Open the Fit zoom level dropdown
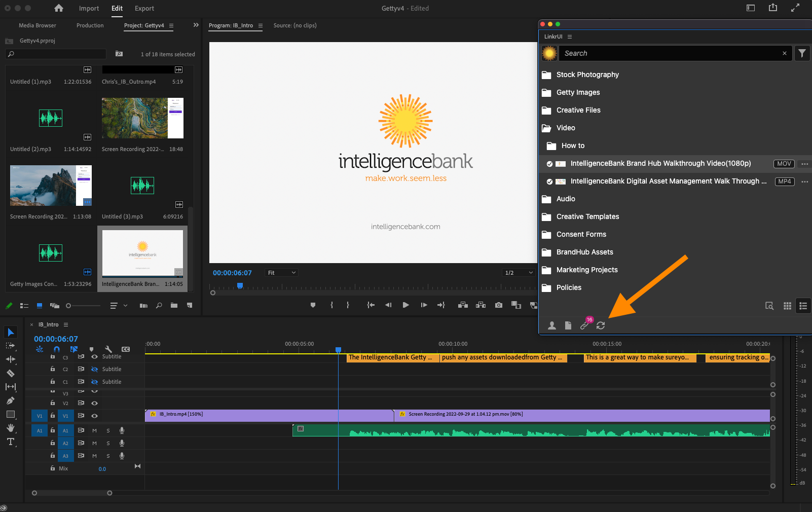 tap(282, 273)
